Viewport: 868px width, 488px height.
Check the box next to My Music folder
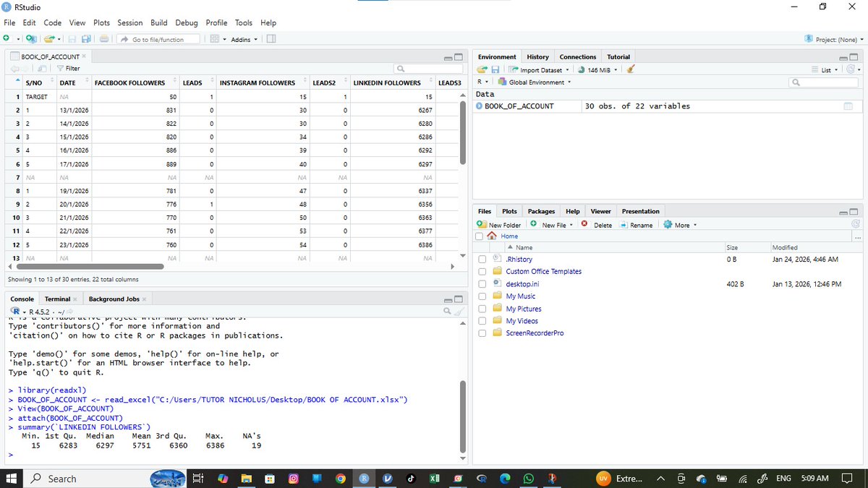(482, 296)
